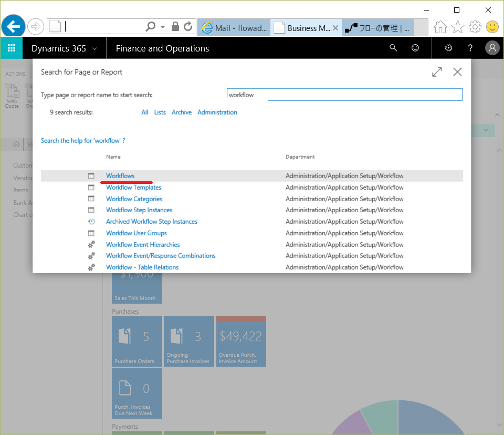This screenshot has width=504, height=435.
Task: Click the address bar search magnifier
Action: coord(150,26)
